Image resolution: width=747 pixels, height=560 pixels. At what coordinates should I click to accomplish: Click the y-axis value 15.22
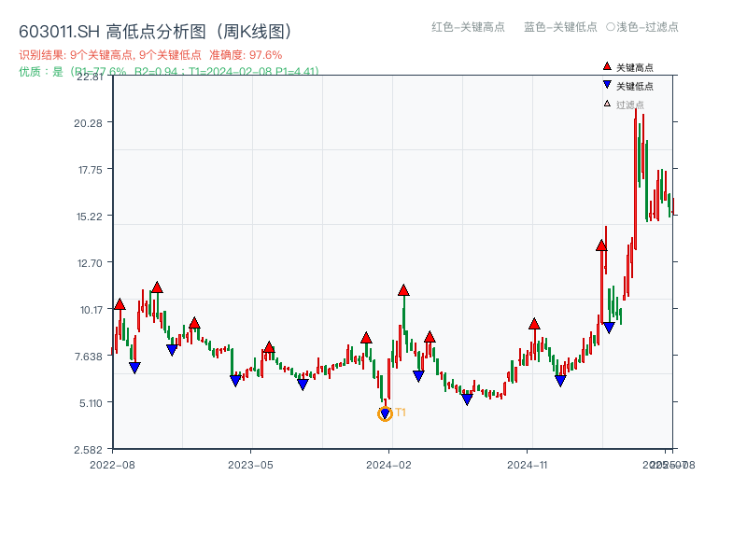[90, 217]
